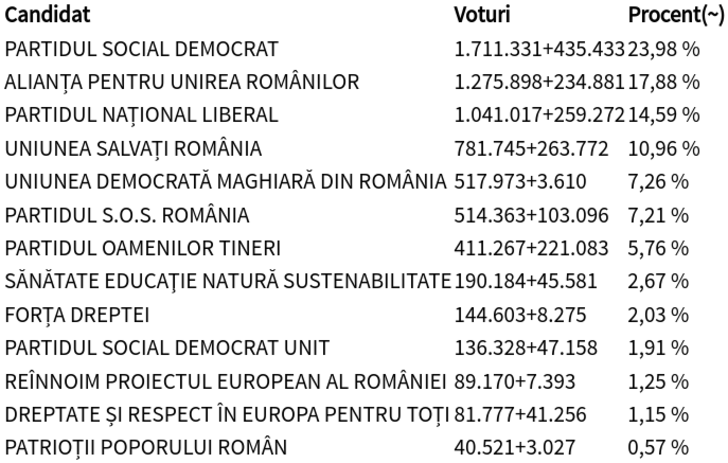Click DREPTATE ȘI RESPECT ÎN EUROPA PENTRU TOȚI

pyautogui.click(x=225, y=414)
